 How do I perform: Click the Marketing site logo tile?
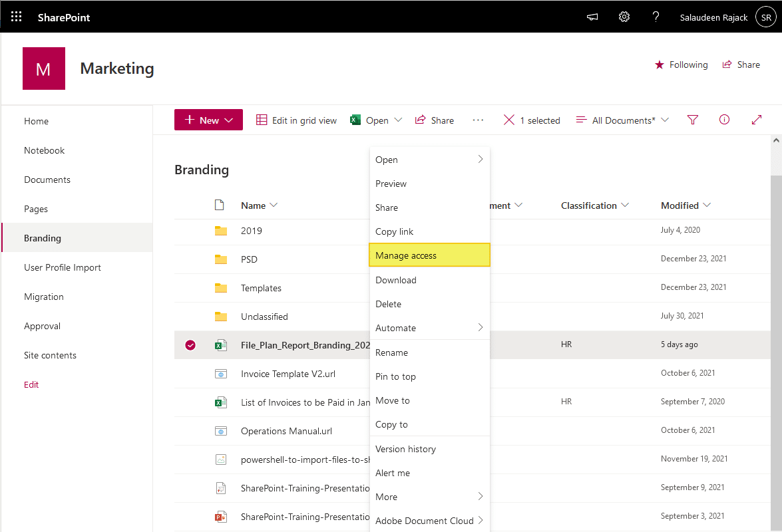(44, 68)
